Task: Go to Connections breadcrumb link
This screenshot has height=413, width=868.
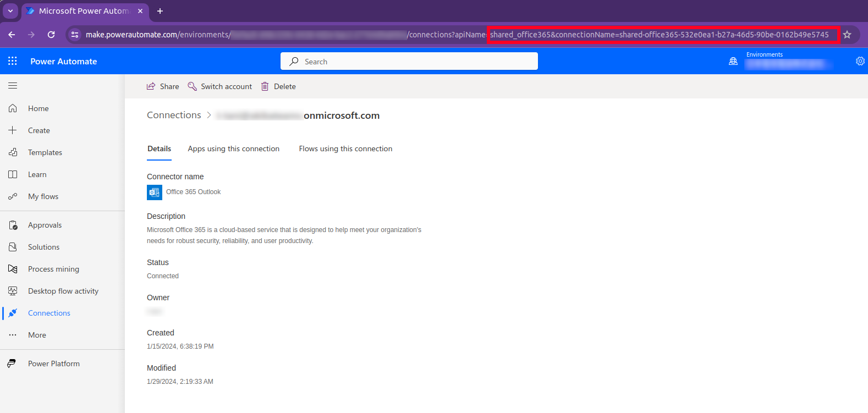Action: pyautogui.click(x=174, y=115)
